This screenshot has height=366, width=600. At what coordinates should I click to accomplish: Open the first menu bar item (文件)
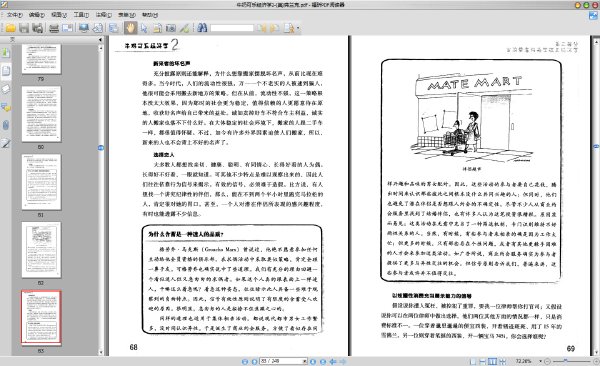click(14, 15)
